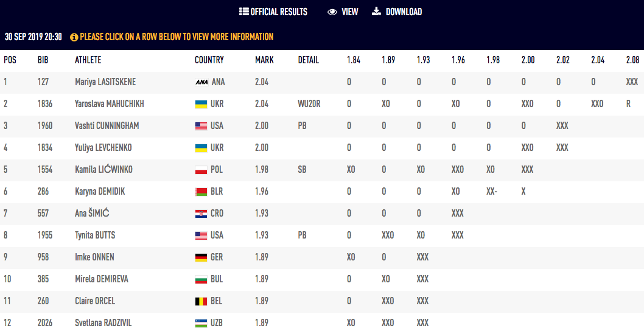Click the ATHLETE column header
The height and width of the screenshot is (331, 644).
[x=88, y=60]
